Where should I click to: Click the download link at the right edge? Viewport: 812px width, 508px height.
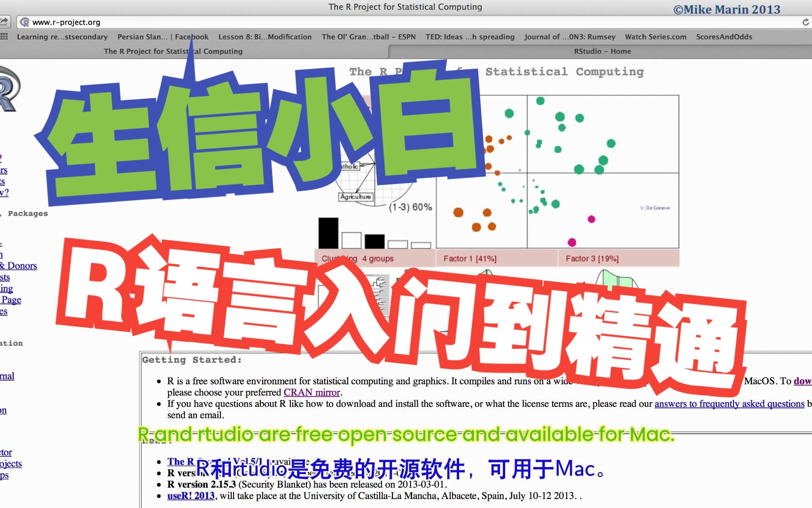coord(804,381)
